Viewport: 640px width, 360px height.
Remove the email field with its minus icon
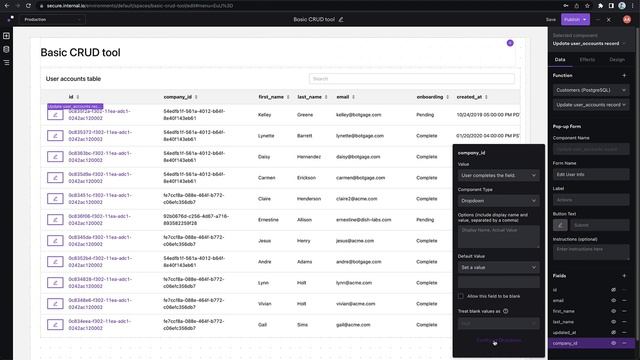click(x=624, y=300)
